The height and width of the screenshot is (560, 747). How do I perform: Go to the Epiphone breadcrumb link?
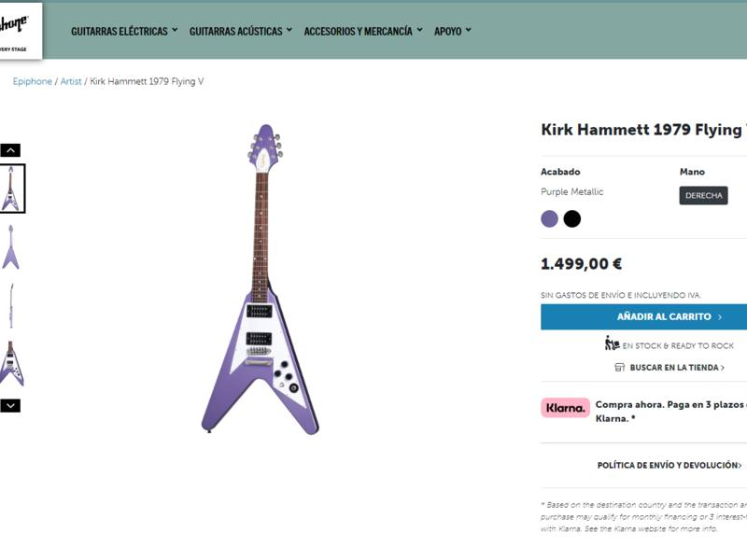[33, 82]
